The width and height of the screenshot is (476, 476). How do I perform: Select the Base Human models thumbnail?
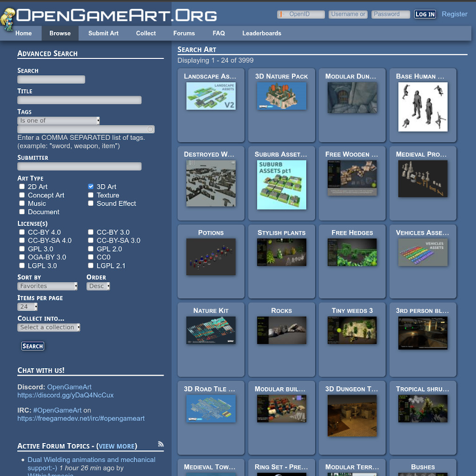click(423, 107)
